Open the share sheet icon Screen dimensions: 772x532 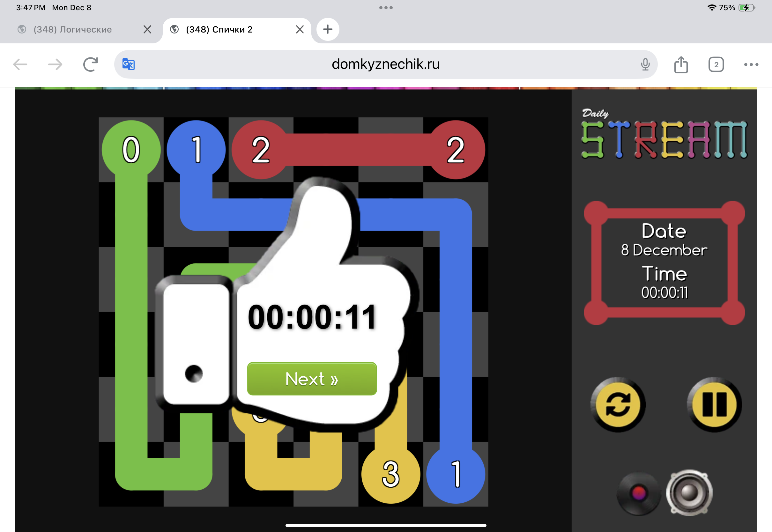[x=681, y=64]
